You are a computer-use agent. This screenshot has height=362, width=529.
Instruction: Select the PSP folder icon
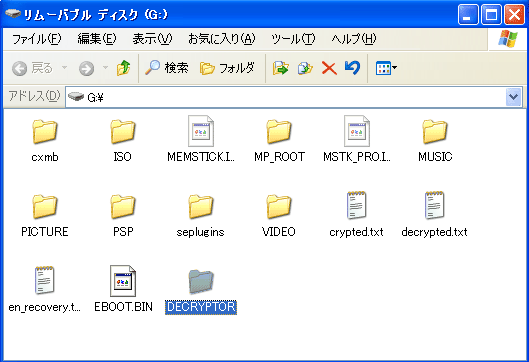pyautogui.click(x=123, y=206)
